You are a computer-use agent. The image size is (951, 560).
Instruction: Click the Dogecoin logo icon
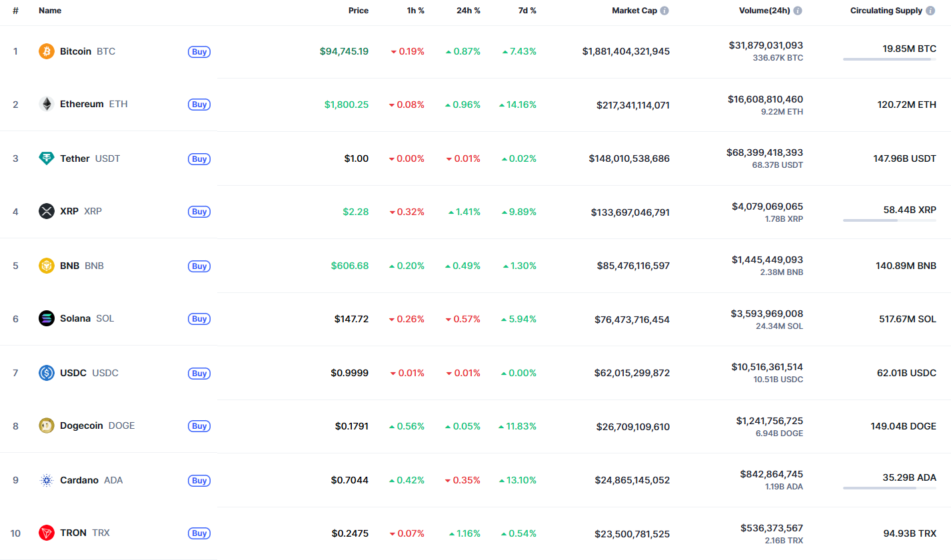[x=47, y=425]
